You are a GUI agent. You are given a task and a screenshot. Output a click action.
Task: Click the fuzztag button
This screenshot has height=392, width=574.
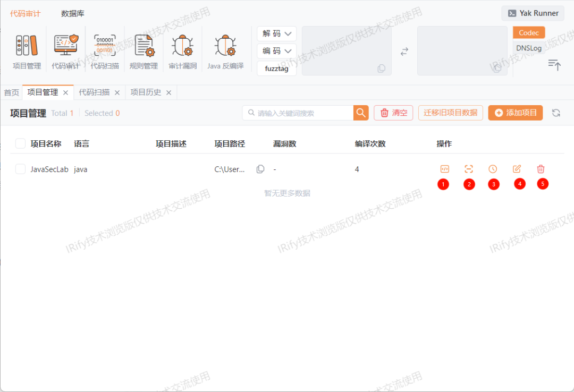click(x=277, y=69)
